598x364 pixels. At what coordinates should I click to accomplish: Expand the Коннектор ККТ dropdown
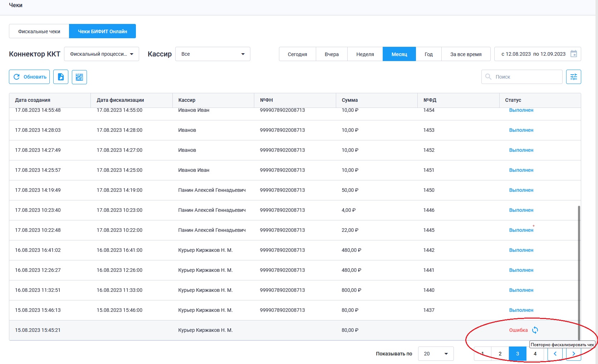coord(102,54)
